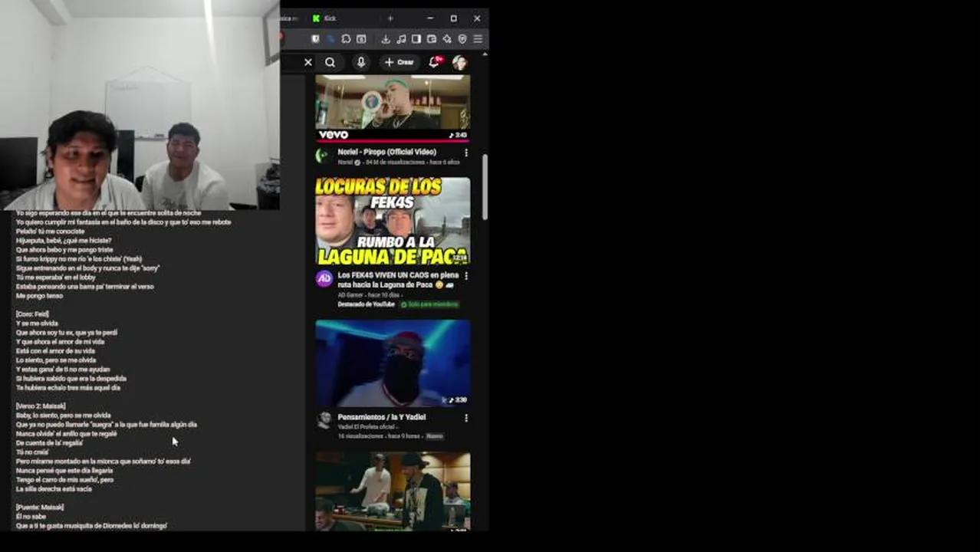Open the Noriel - Piropo (Official Video) title link
980x552 pixels.
386,152
